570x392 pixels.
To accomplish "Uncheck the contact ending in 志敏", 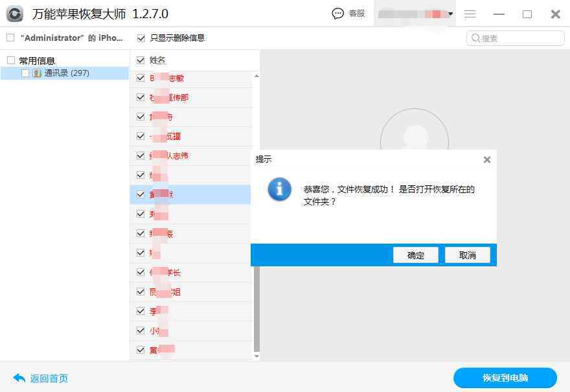I will coord(141,78).
